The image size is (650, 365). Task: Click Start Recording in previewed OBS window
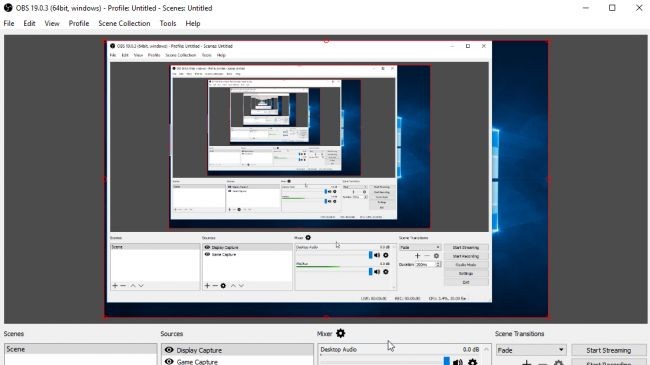point(466,256)
